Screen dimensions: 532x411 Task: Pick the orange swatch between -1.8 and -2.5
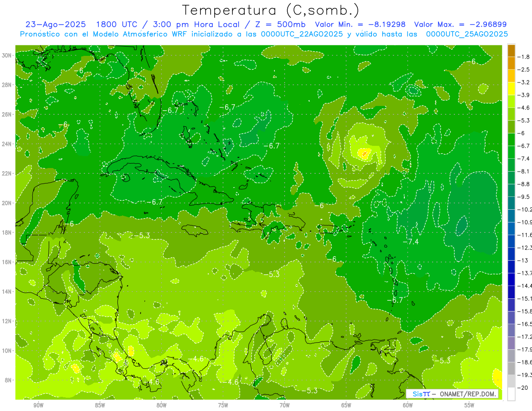(x=511, y=63)
